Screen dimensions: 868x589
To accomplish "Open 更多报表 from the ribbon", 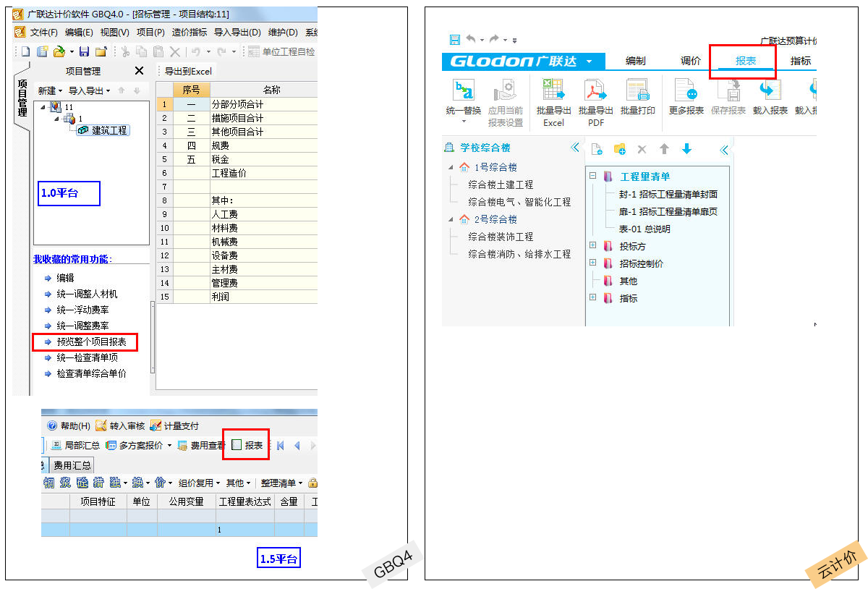I will (x=686, y=91).
